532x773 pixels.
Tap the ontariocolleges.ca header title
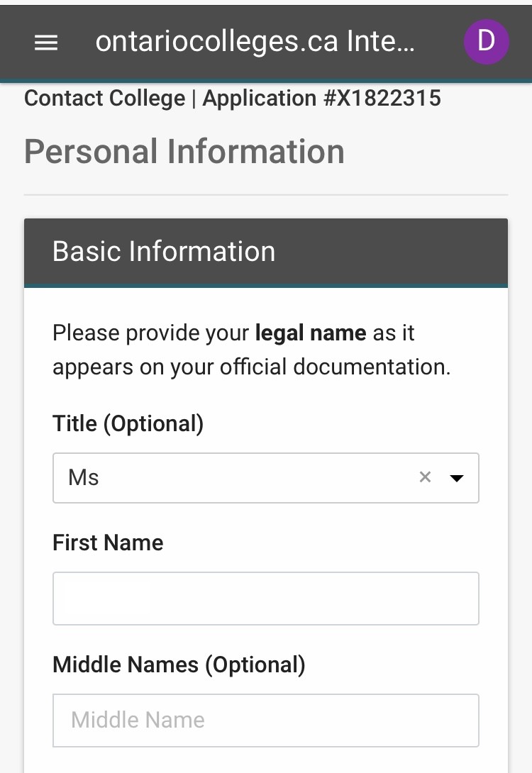click(x=255, y=43)
